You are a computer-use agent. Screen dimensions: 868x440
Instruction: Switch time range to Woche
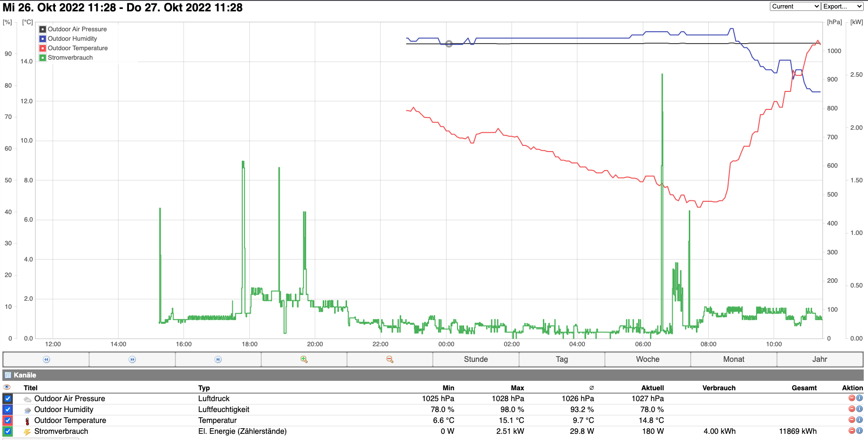pos(648,359)
